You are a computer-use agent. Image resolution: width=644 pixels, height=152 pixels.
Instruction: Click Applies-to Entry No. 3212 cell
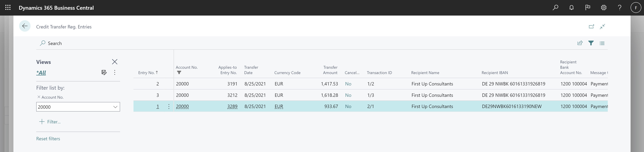click(x=232, y=95)
